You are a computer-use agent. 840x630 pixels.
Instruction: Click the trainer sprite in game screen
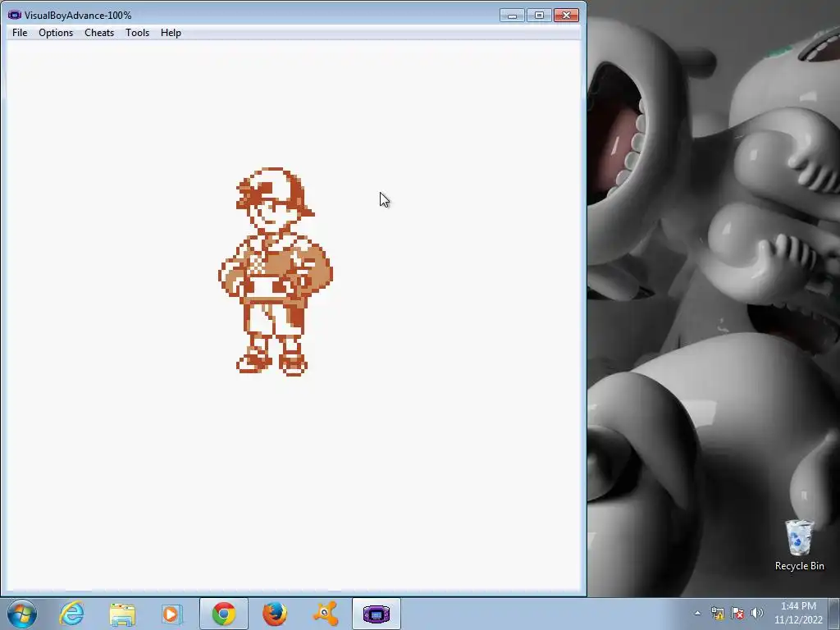click(276, 272)
